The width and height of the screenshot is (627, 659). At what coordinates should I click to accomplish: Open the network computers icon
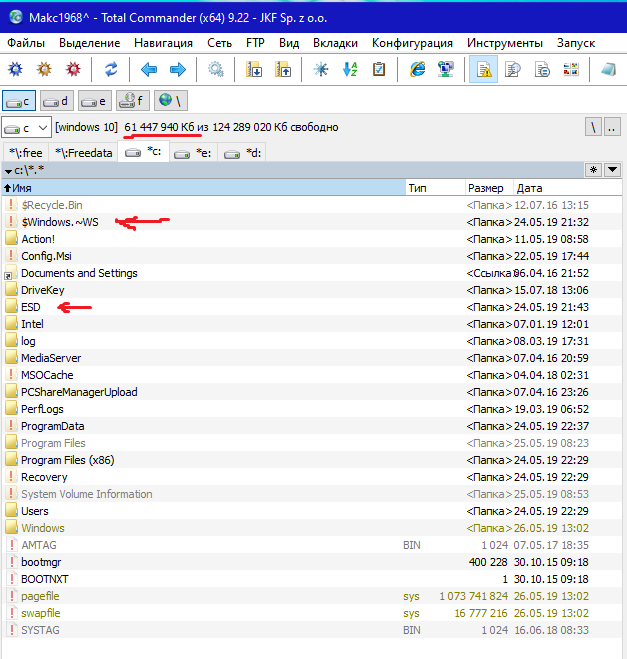(x=445, y=69)
